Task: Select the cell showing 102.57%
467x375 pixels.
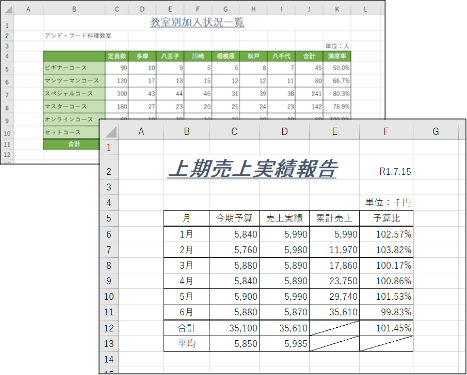Action: [386, 234]
